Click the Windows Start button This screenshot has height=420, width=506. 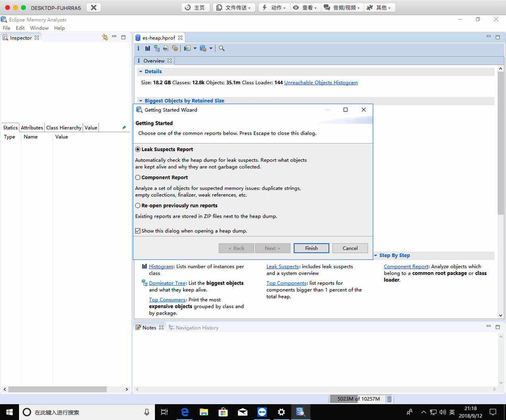pos(10,412)
